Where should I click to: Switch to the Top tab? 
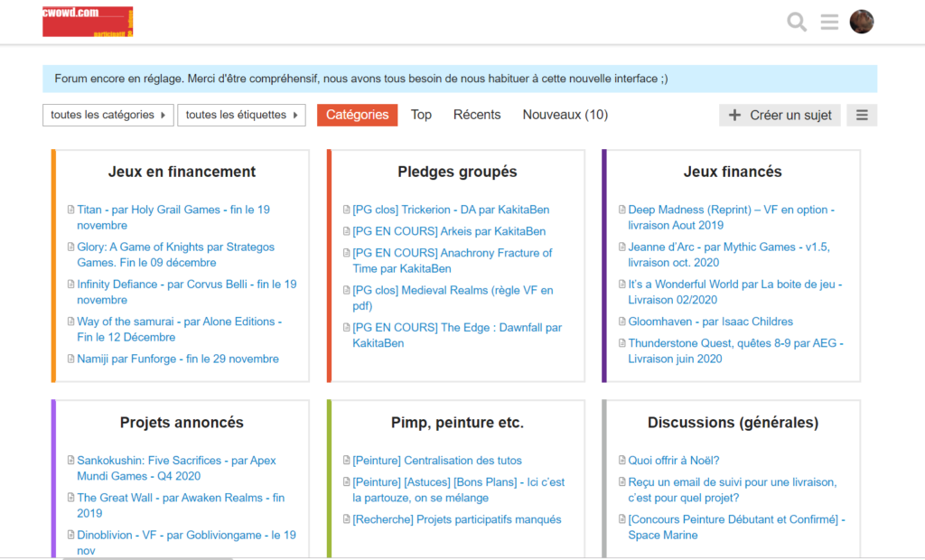click(421, 115)
